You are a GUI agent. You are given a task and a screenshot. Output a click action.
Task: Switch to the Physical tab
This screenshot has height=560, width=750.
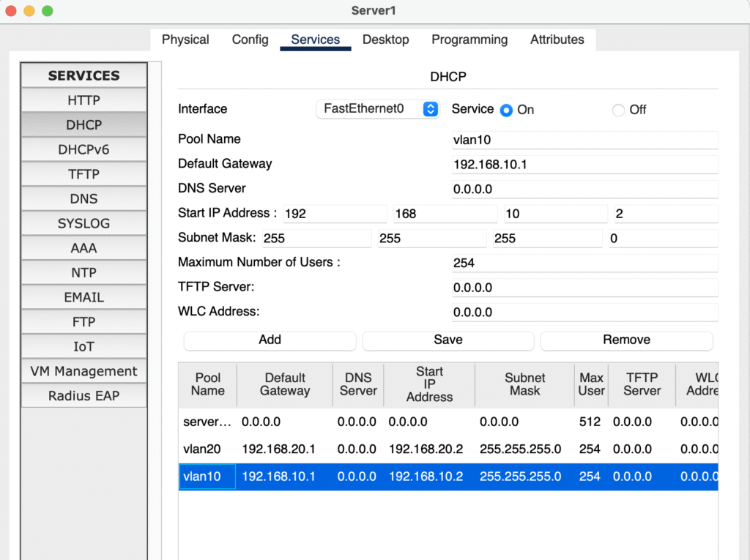[x=185, y=40]
